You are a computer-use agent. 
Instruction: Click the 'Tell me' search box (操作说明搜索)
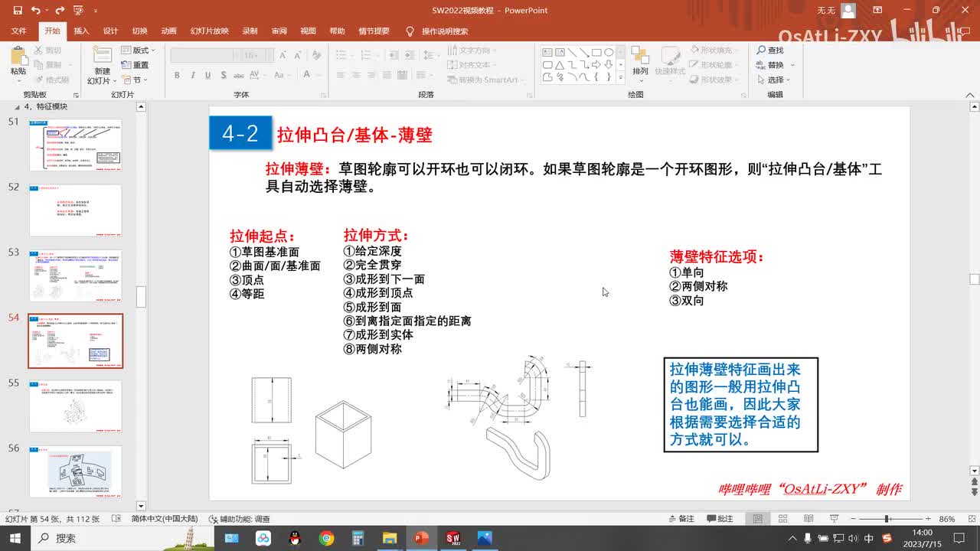436,31
